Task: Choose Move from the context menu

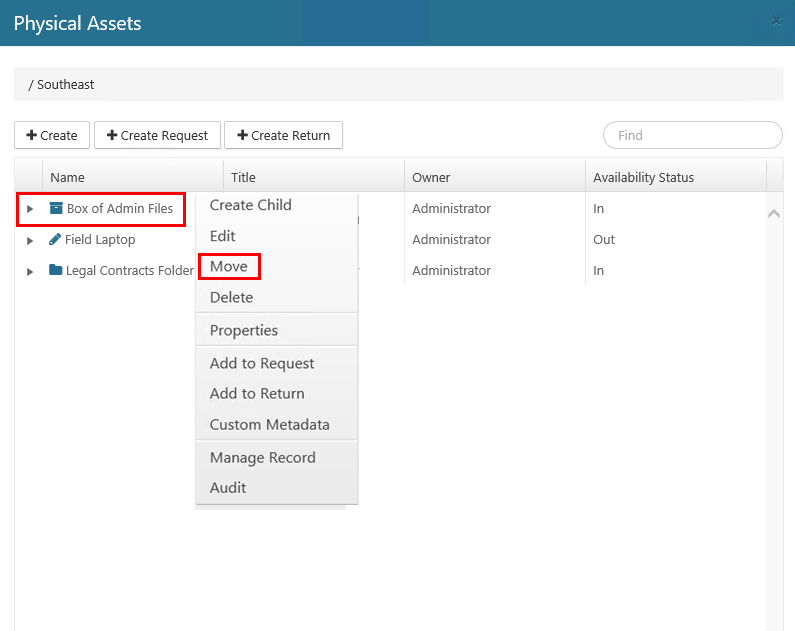Action: [229, 267]
